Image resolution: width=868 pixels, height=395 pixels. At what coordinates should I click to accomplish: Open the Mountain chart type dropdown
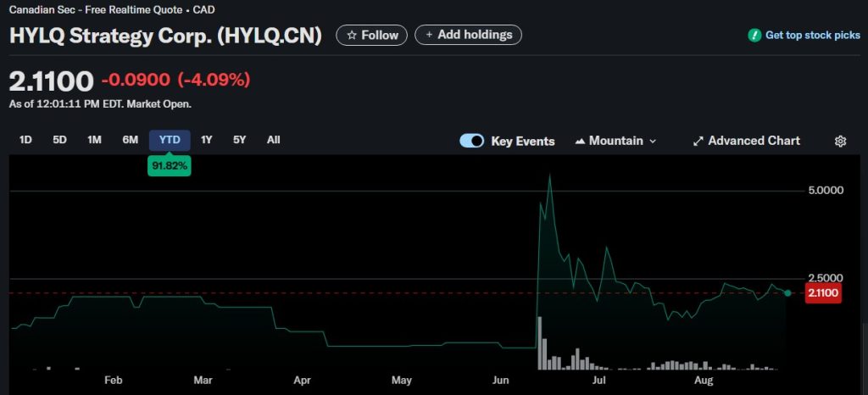pyautogui.click(x=615, y=141)
